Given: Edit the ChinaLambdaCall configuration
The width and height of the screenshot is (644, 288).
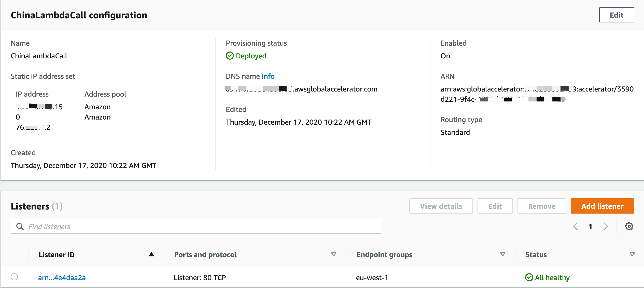Looking at the screenshot, I should tap(617, 15).
